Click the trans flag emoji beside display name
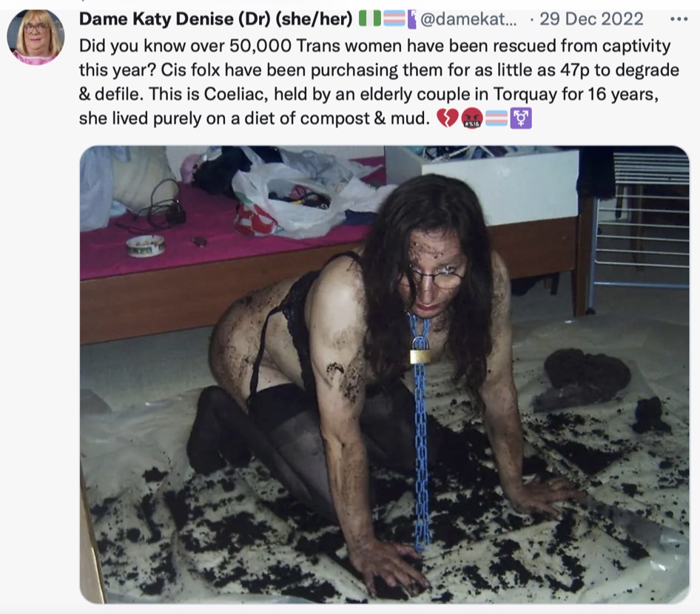The image size is (700, 614). (x=394, y=19)
